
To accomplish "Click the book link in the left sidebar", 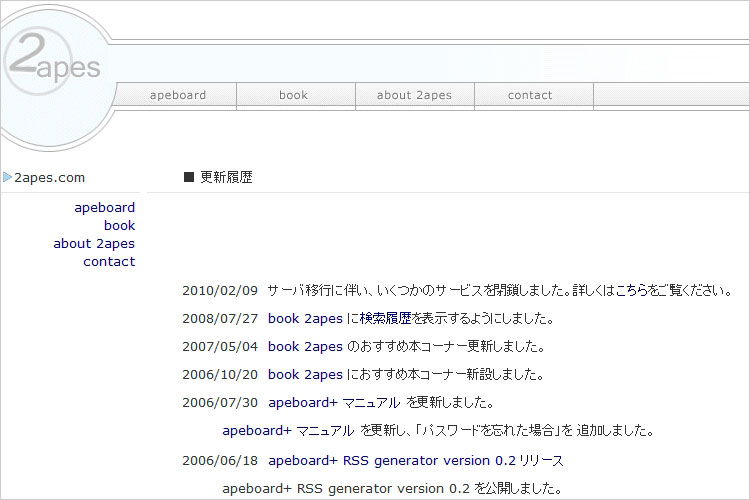I will pyautogui.click(x=119, y=226).
